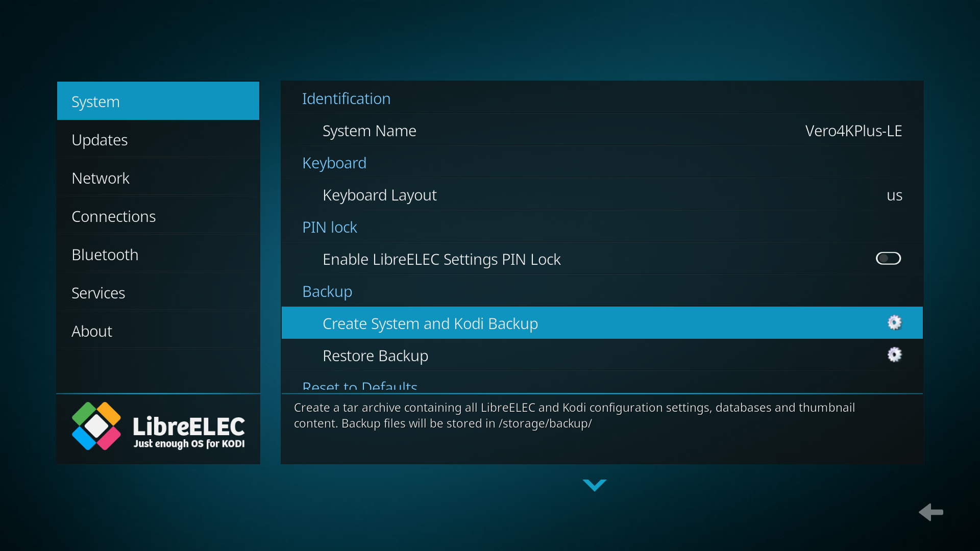Select the System sidebar item
The image size is (980, 551).
pos(95,102)
